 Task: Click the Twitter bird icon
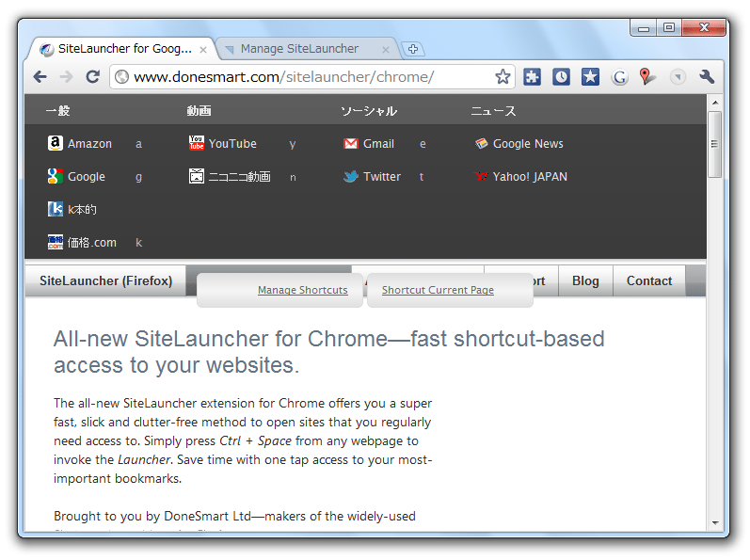click(x=351, y=176)
